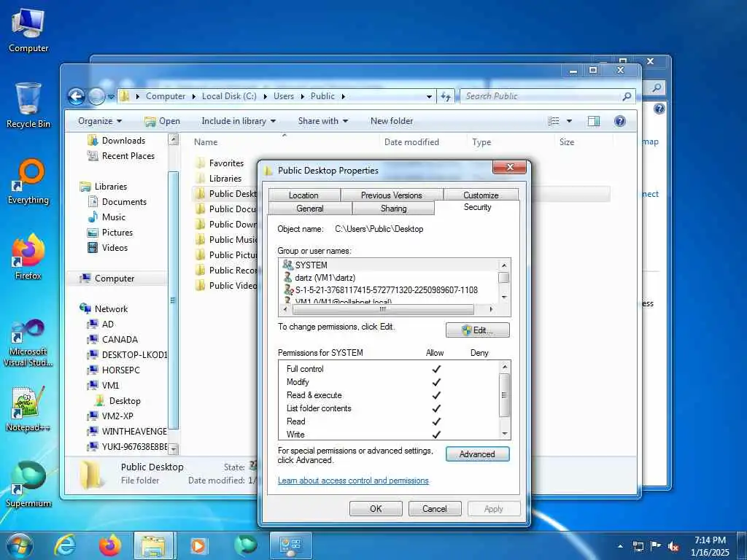The height and width of the screenshot is (560, 747).
Task: Click in the Search Public input field
Action: point(542,97)
